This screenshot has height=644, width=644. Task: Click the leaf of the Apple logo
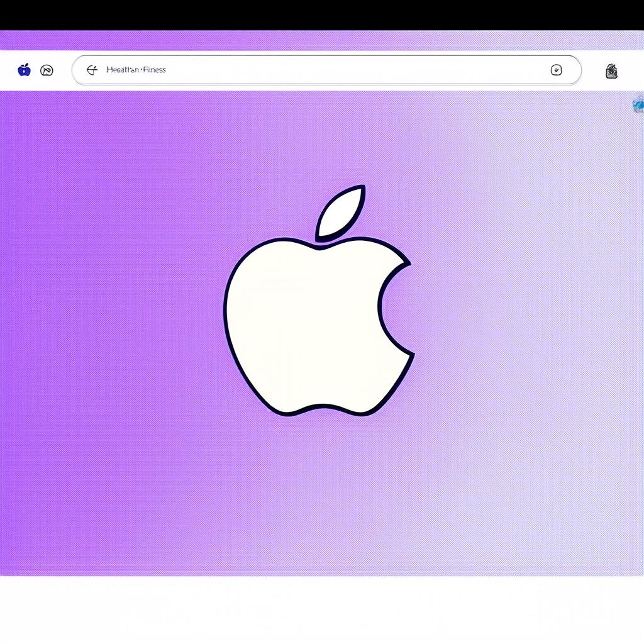point(341,213)
